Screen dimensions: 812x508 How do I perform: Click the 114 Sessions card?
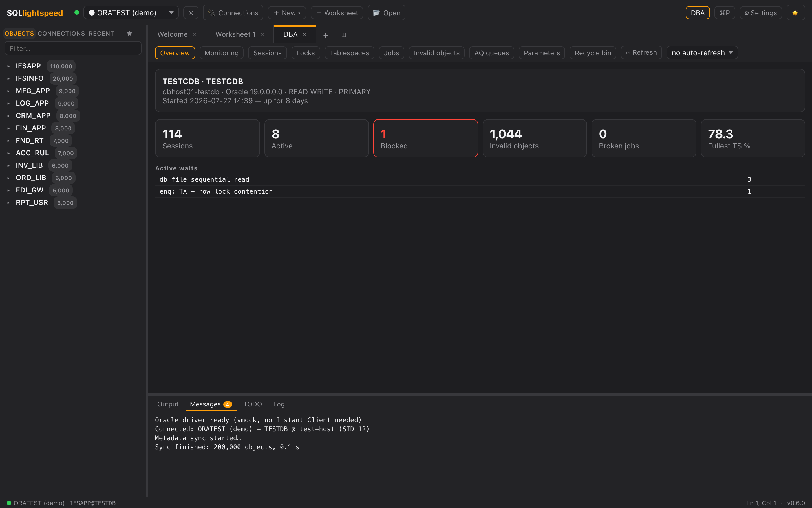pos(207,138)
